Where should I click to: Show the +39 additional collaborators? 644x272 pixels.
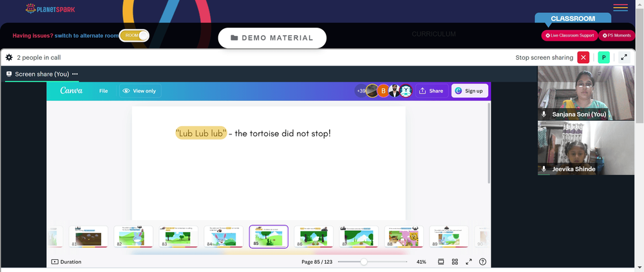click(360, 91)
